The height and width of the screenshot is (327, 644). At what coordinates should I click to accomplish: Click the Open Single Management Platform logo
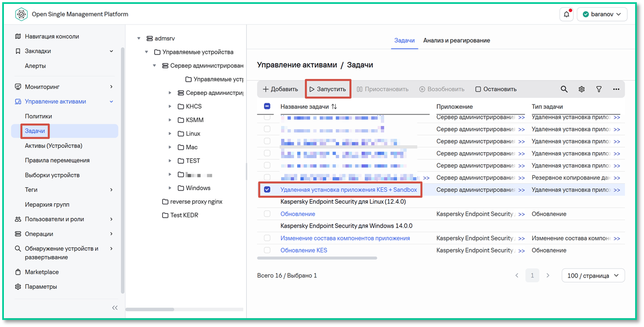click(21, 14)
